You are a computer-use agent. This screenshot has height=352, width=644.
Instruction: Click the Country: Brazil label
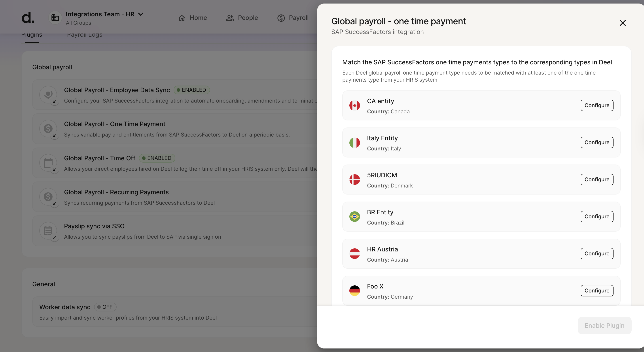[x=386, y=223]
